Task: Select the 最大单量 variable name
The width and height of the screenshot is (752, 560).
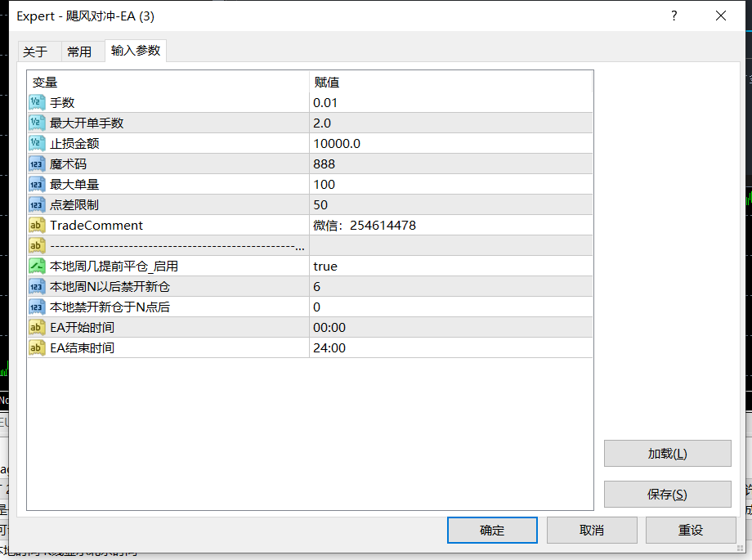Action: [74, 185]
